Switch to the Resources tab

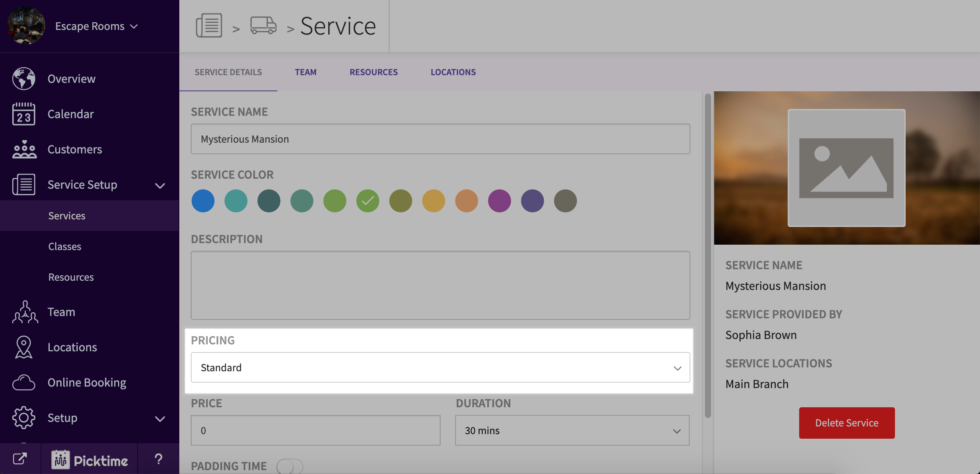click(x=374, y=72)
